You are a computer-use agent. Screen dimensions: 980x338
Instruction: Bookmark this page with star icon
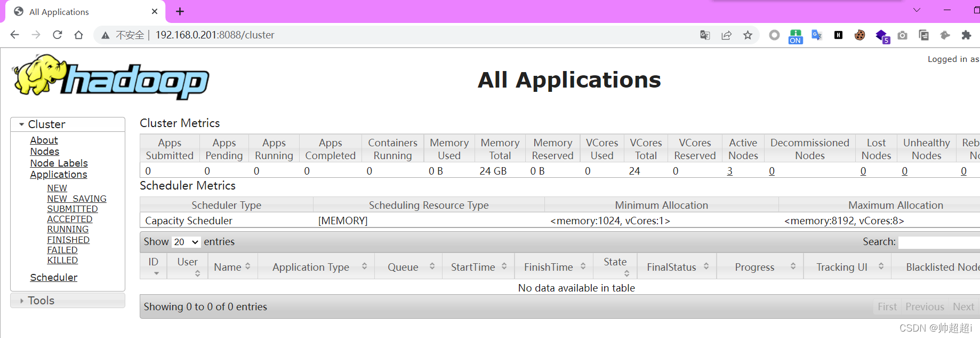[748, 35]
